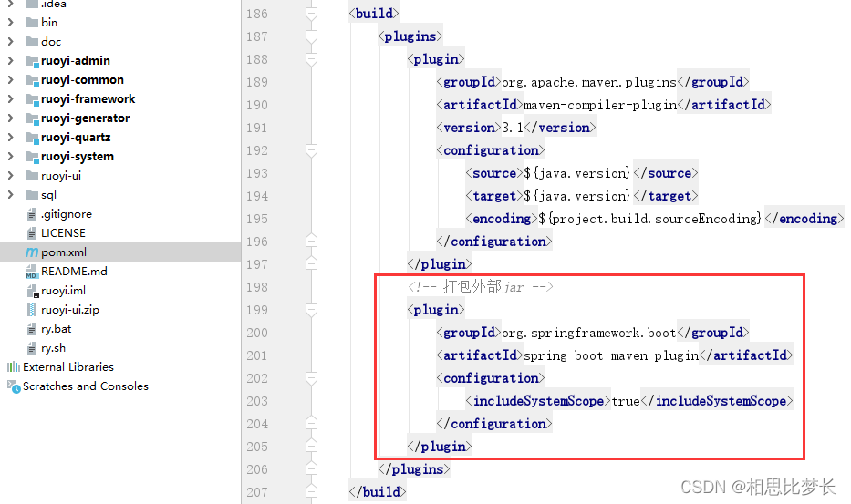Viewport: 851px width, 504px height.
Task: Click the .gitignore file icon
Action: click(x=32, y=214)
